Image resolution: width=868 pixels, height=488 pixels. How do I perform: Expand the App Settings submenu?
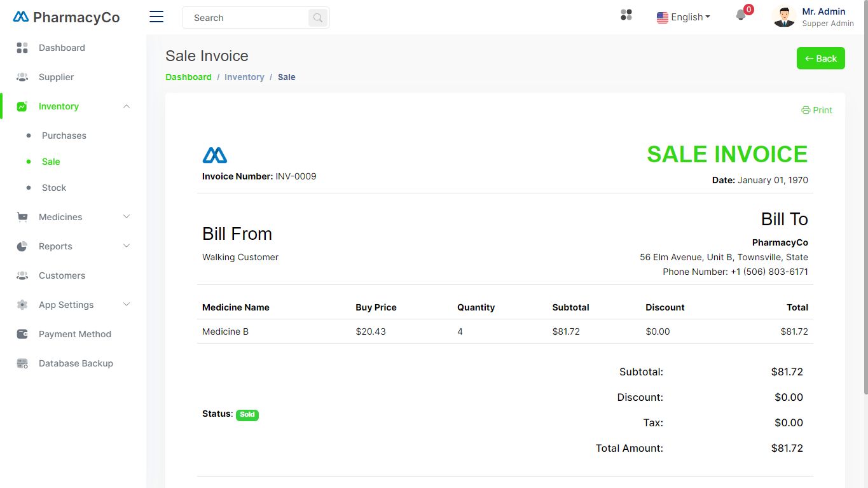pyautogui.click(x=127, y=305)
